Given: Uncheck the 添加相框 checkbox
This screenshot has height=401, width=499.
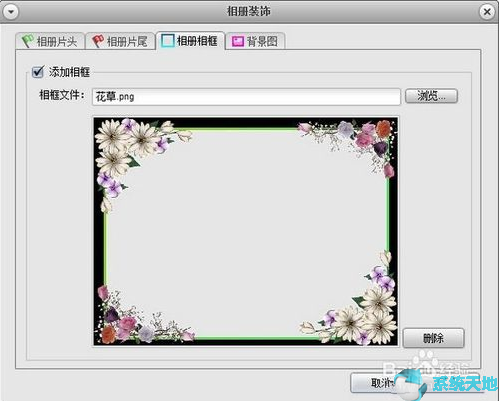Looking at the screenshot, I should coord(38,72).
